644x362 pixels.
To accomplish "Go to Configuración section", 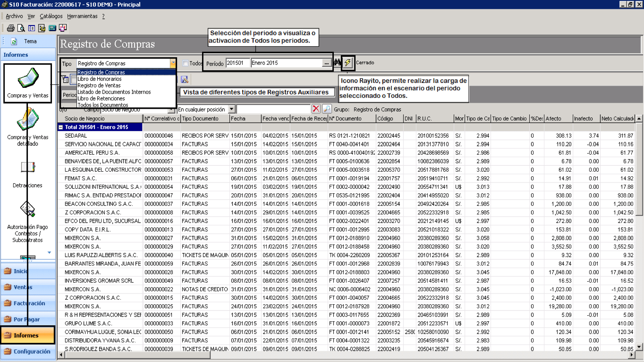I will tap(28, 352).
